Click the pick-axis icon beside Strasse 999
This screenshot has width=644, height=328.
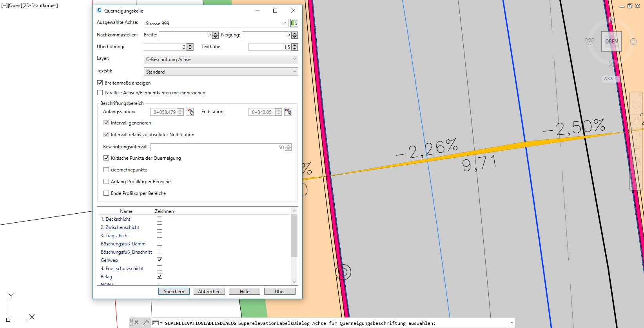click(x=294, y=23)
